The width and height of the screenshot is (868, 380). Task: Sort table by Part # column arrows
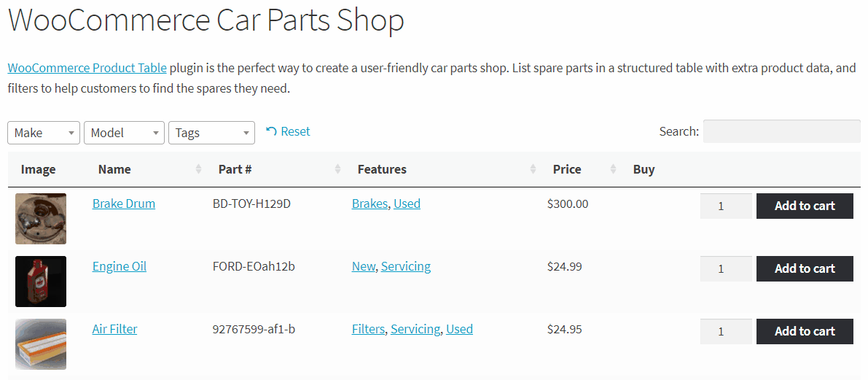tap(337, 169)
